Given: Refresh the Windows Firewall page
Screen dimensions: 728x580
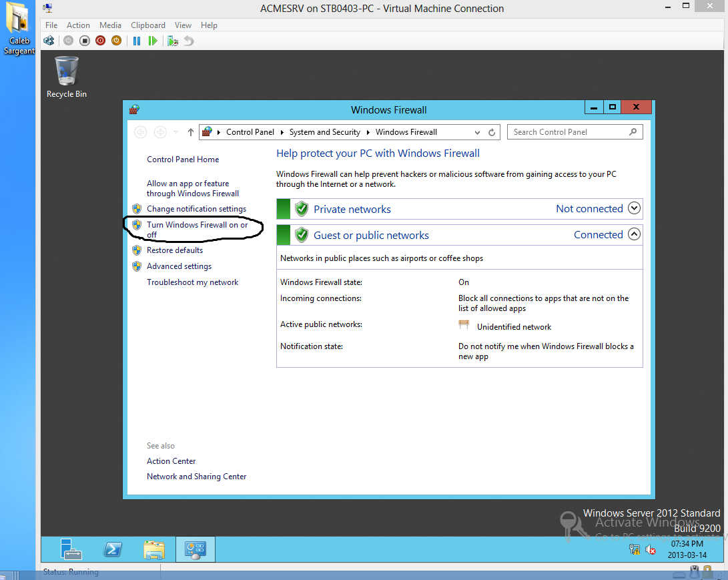Looking at the screenshot, I should (492, 132).
